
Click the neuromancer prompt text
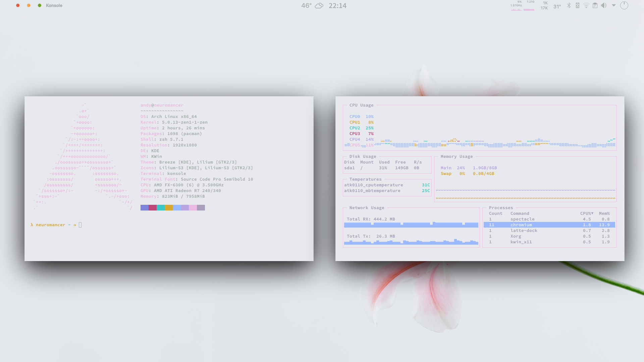point(51,225)
